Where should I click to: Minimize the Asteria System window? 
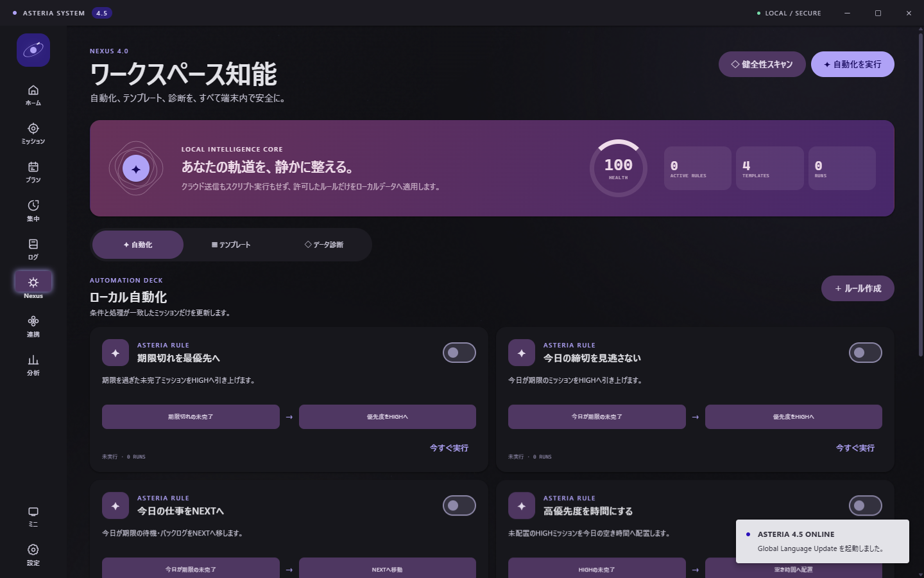click(x=847, y=13)
